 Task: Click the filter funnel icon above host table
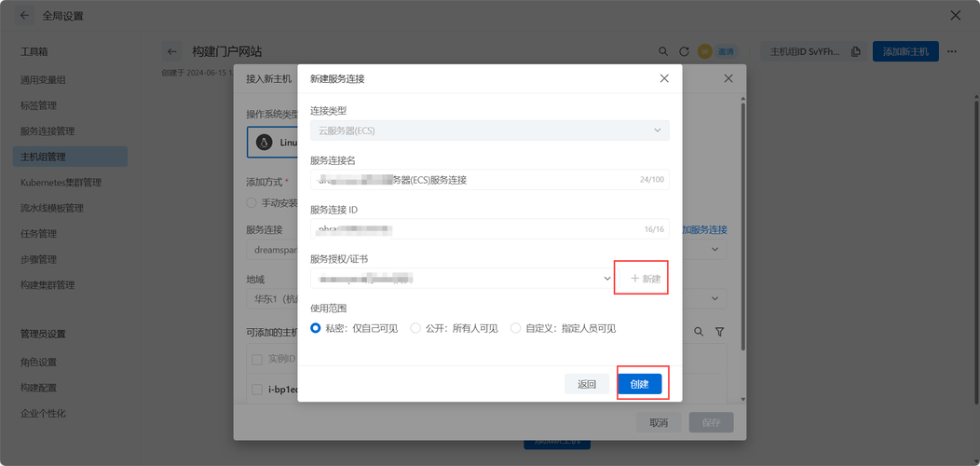719,331
